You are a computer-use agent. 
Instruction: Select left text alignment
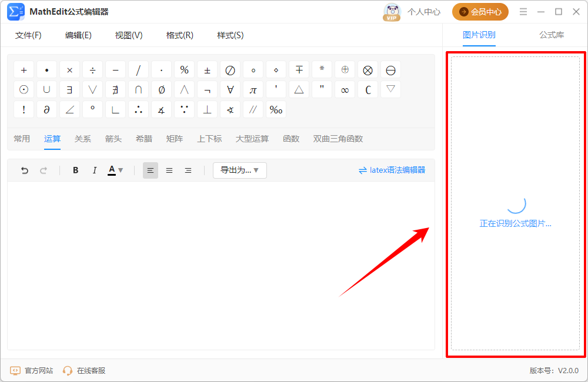click(x=151, y=170)
